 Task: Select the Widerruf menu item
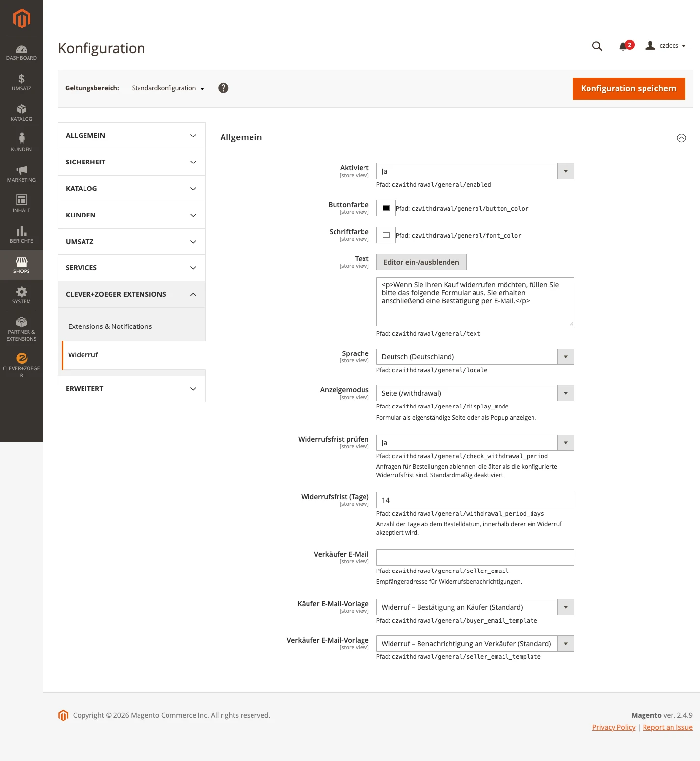[x=134, y=355]
